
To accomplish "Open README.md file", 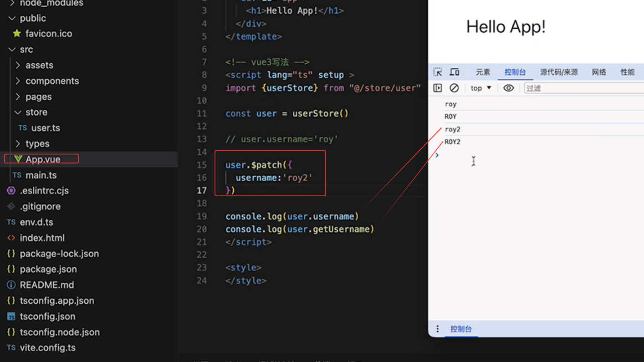I will (47, 285).
